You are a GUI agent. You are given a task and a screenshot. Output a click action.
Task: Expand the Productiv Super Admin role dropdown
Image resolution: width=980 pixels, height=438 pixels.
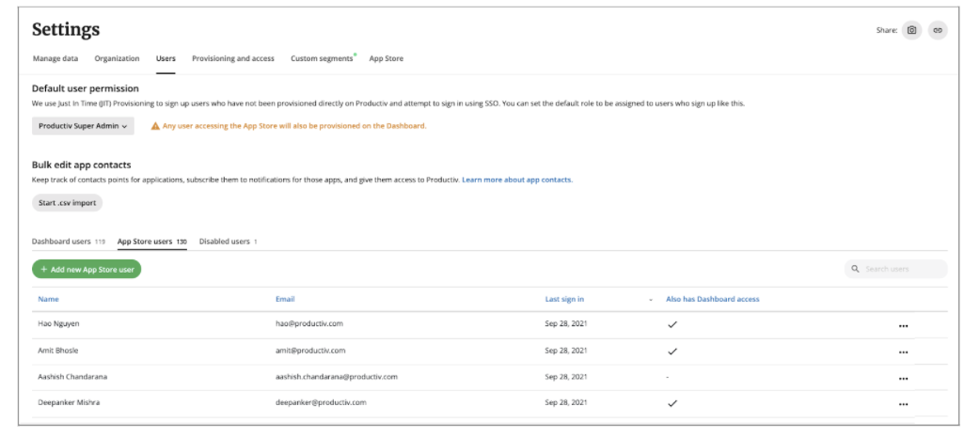[83, 126]
